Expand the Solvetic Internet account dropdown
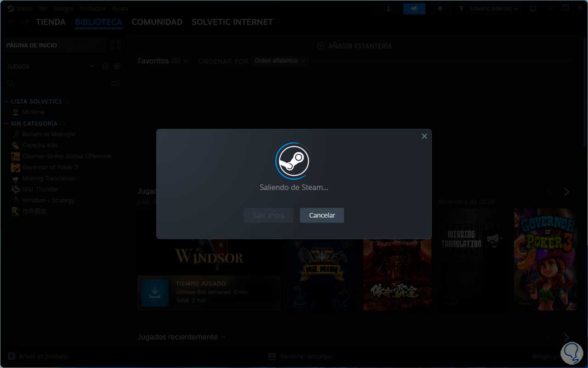Screen dimensions: 588x368 point(493,9)
